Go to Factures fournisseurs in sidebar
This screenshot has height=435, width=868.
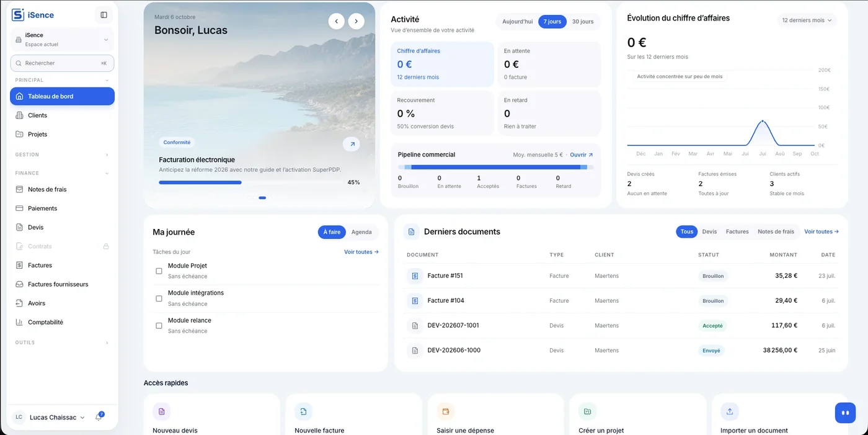(x=62, y=284)
